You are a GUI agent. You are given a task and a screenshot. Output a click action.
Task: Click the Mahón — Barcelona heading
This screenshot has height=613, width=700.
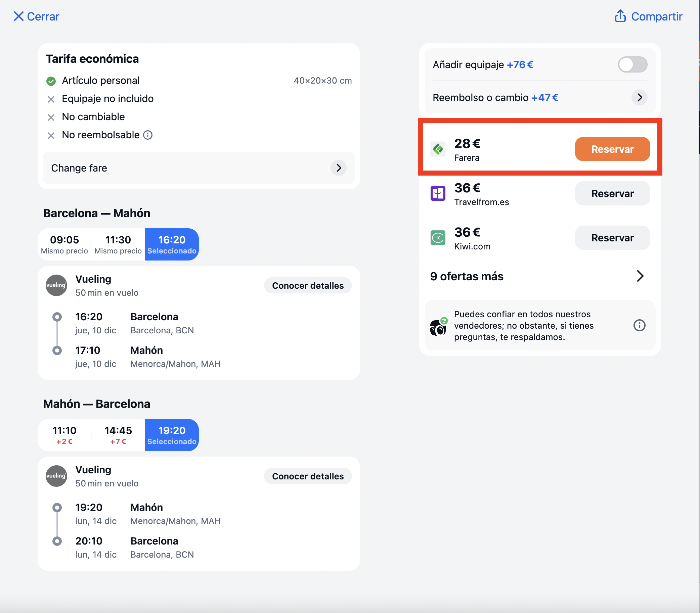click(96, 404)
